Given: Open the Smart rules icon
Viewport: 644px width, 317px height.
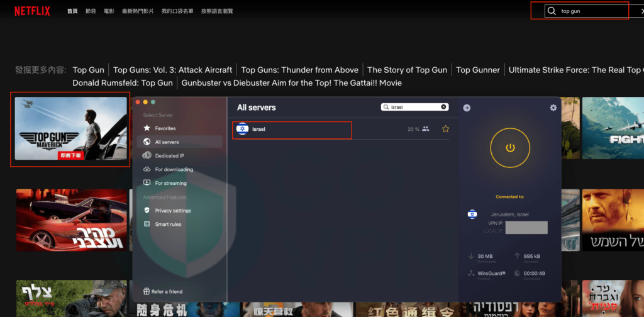Looking at the screenshot, I should pos(147,224).
